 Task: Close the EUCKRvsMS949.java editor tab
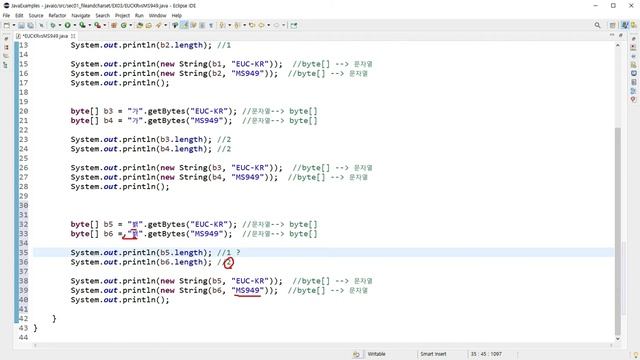(73, 36)
